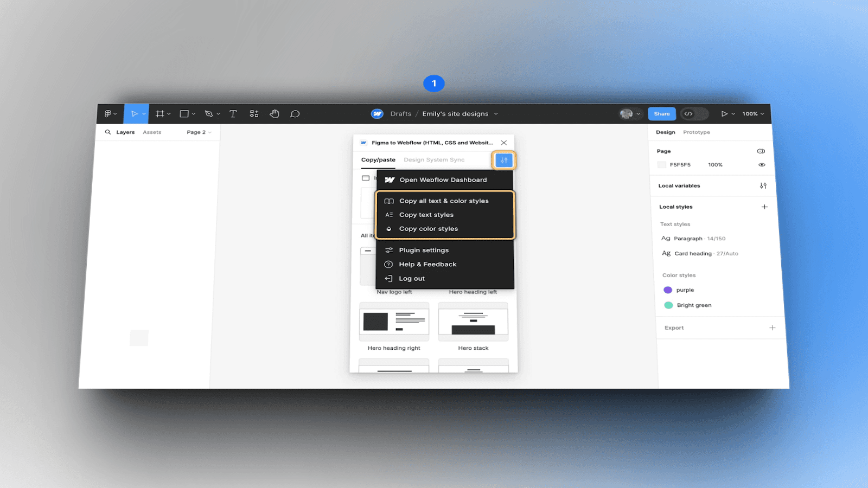The height and width of the screenshot is (488, 868).
Task: Expand shape tools chevron
Action: (194, 114)
